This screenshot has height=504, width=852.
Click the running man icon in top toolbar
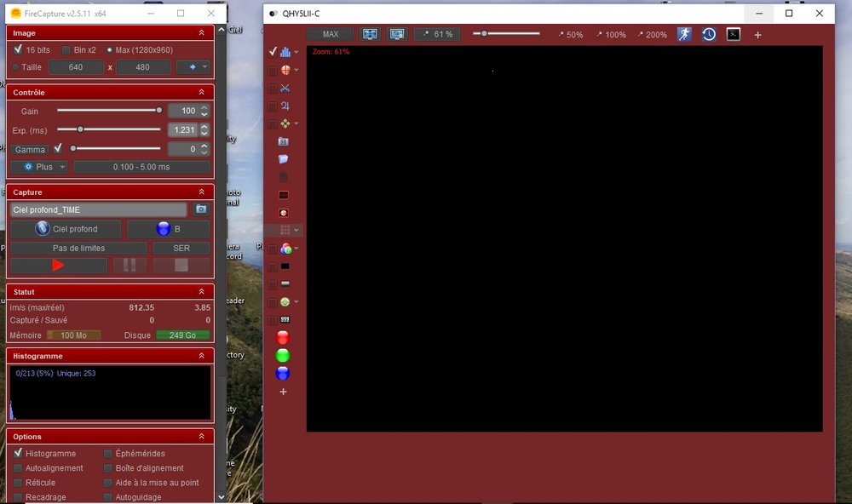click(x=684, y=34)
